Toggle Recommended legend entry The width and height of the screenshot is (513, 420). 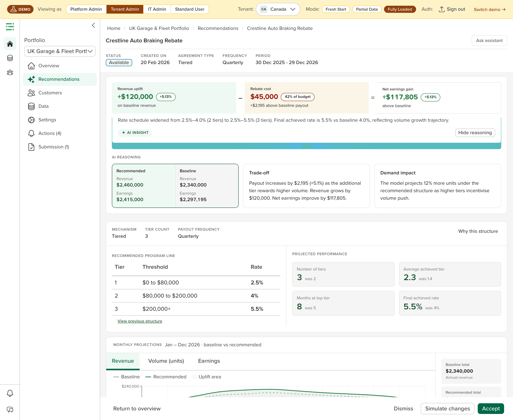(166, 377)
